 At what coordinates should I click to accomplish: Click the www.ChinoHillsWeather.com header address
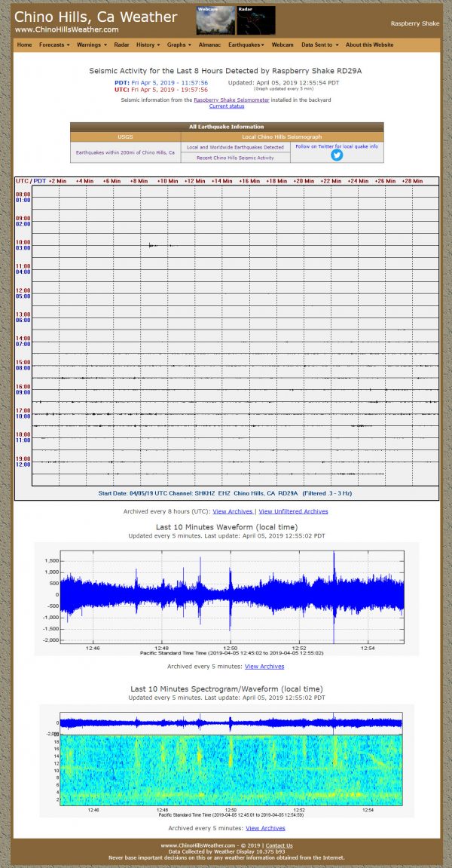(x=67, y=29)
